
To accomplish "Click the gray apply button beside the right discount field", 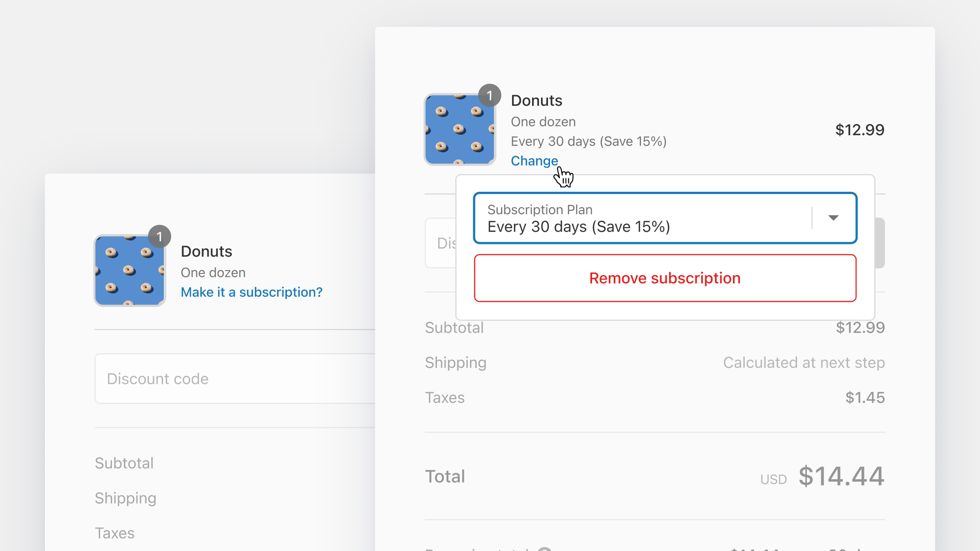I will point(880,243).
